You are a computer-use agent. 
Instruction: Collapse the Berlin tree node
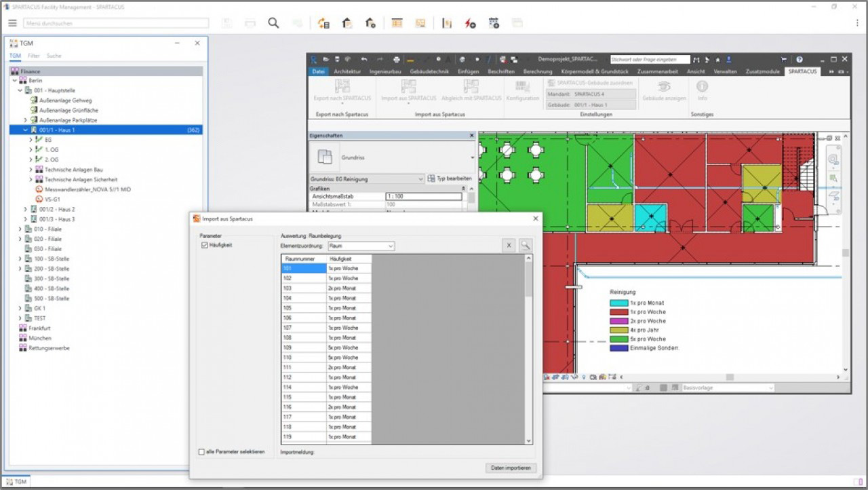[x=14, y=81]
